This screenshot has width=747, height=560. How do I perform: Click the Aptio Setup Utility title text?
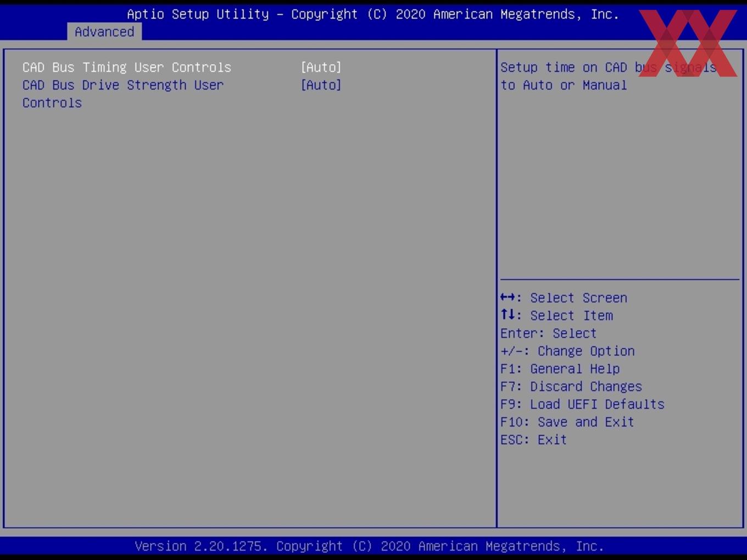point(373,14)
